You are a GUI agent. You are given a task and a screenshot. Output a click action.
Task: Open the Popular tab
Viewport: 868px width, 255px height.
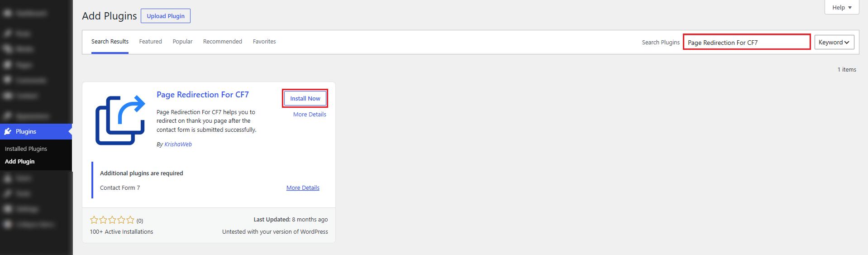182,42
